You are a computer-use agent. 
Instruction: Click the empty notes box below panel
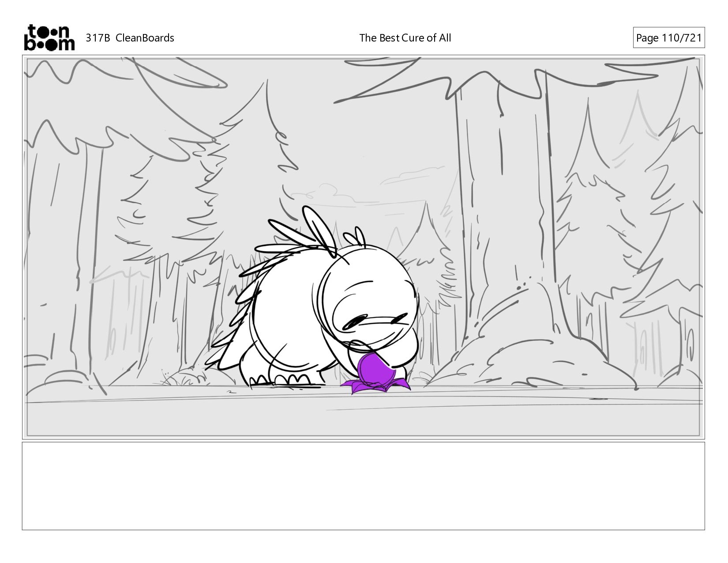click(364, 486)
